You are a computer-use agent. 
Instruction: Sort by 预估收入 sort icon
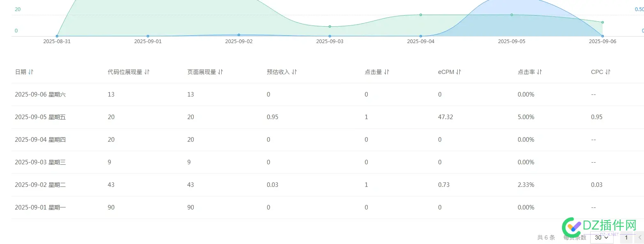coord(294,72)
